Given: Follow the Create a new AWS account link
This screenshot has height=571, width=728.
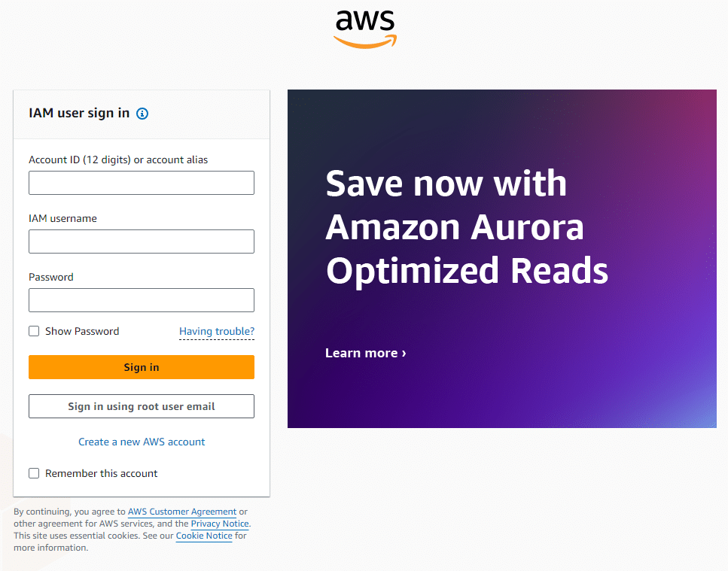Looking at the screenshot, I should click(142, 442).
